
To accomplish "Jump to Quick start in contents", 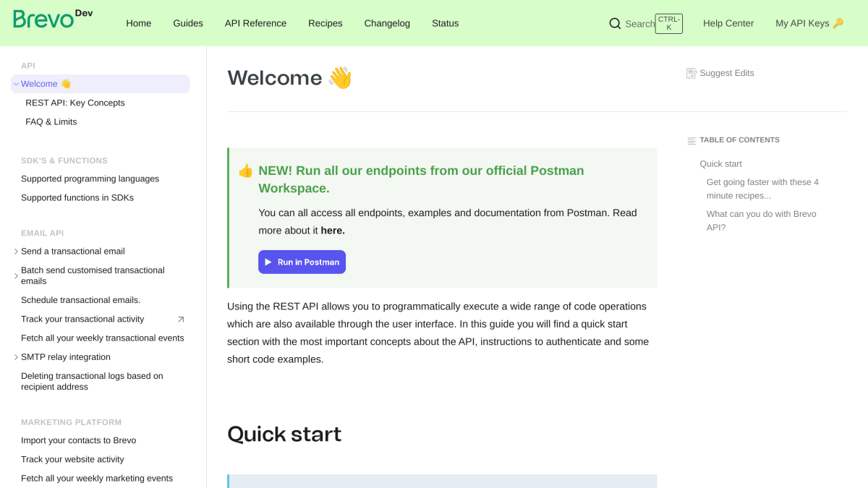I will pyautogui.click(x=720, y=164).
